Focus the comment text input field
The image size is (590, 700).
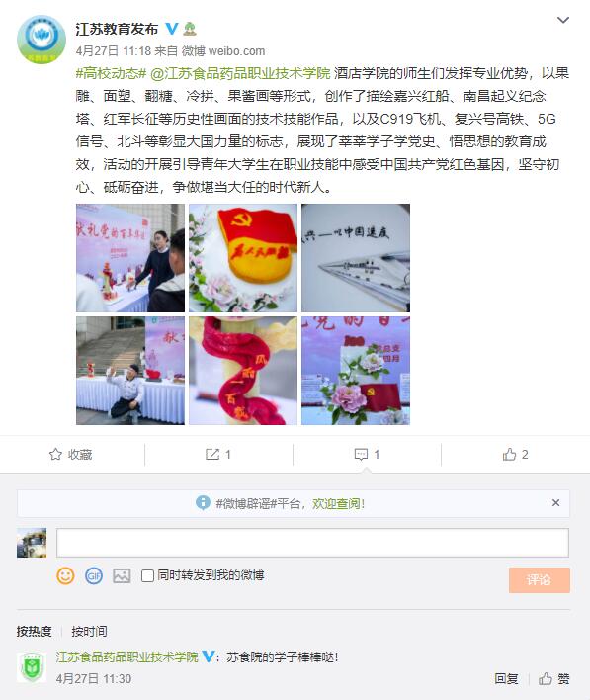[x=312, y=543]
